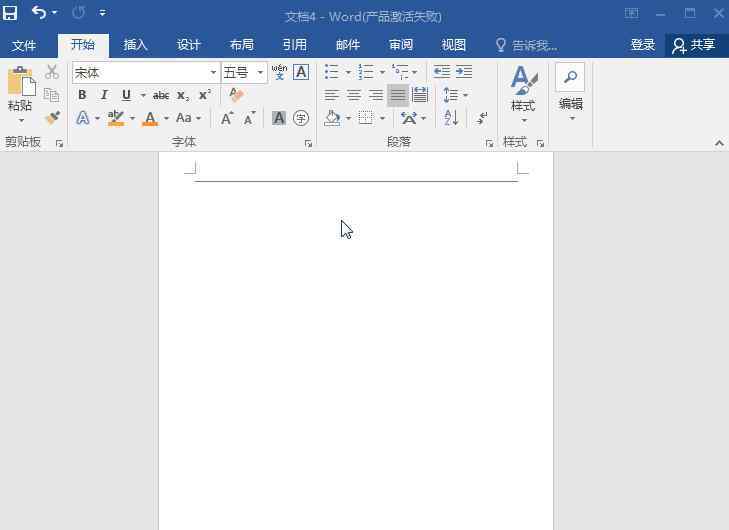729x530 pixels.
Task: Activate the Format Painter brush
Action: click(53, 117)
